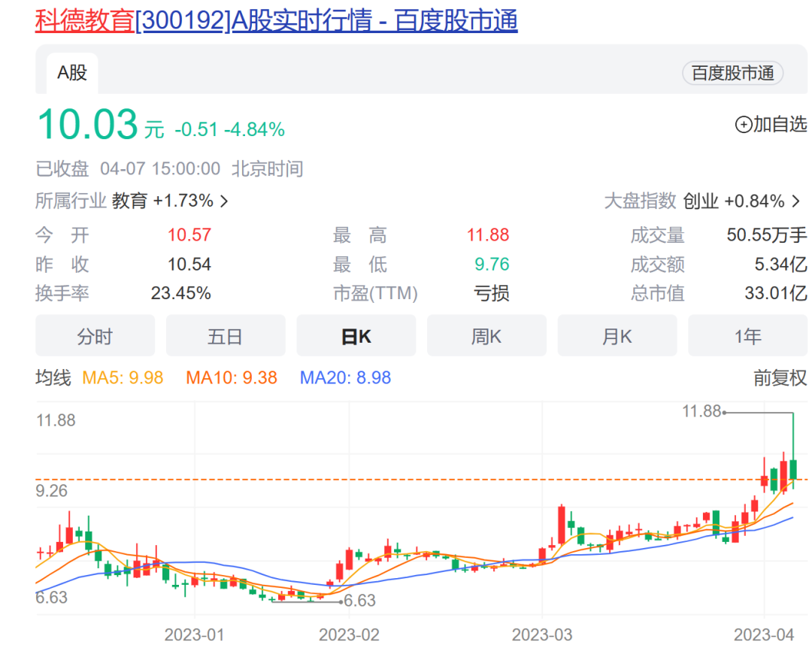The width and height of the screenshot is (812, 648).
Task: Click the MA5: 9.98 indicator label
Action: tap(123, 377)
